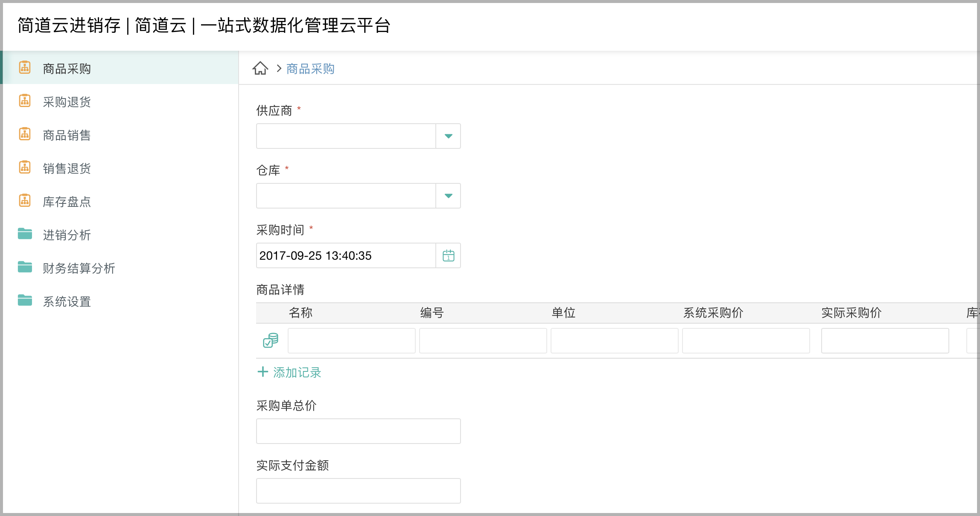
Task: Click the 采购退货 module icon
Action: 25,101
